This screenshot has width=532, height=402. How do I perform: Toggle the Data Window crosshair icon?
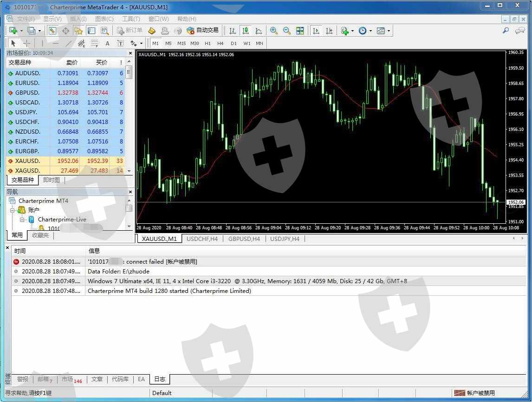pyautogui.click(x=65, y=31)
